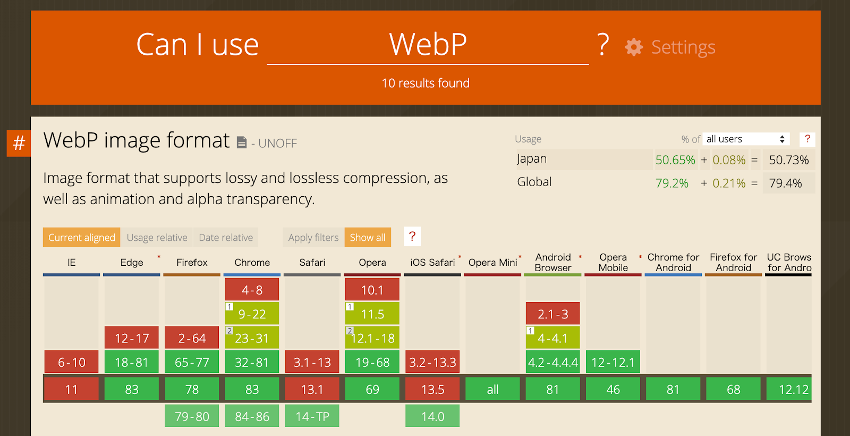The image size is (850, 436).
Task: Click the Android Browser column header
Action: (x=553, y=263)
